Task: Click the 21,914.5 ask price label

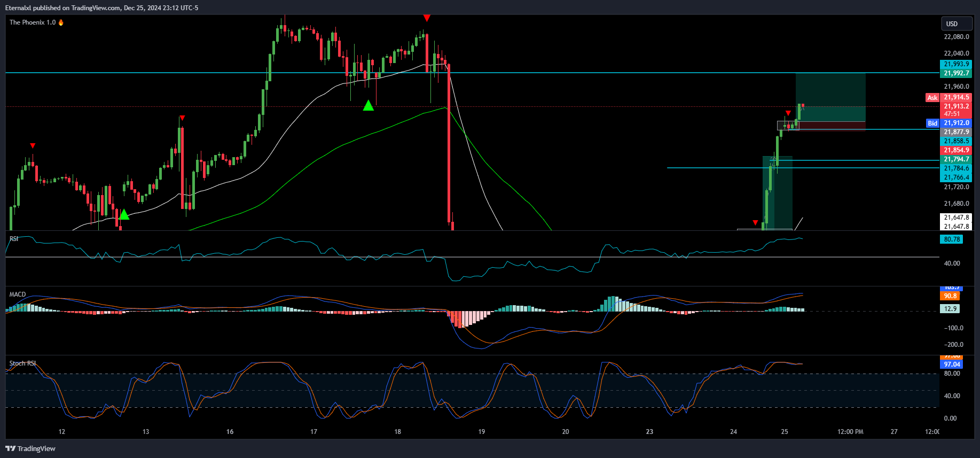Action: point(956,97)
